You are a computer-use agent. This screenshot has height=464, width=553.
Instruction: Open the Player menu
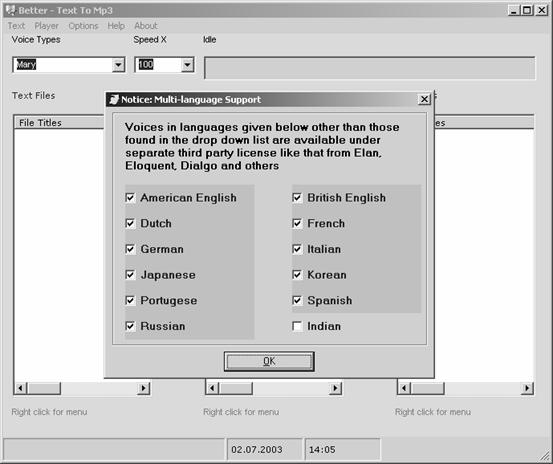(x=46, y=26)
